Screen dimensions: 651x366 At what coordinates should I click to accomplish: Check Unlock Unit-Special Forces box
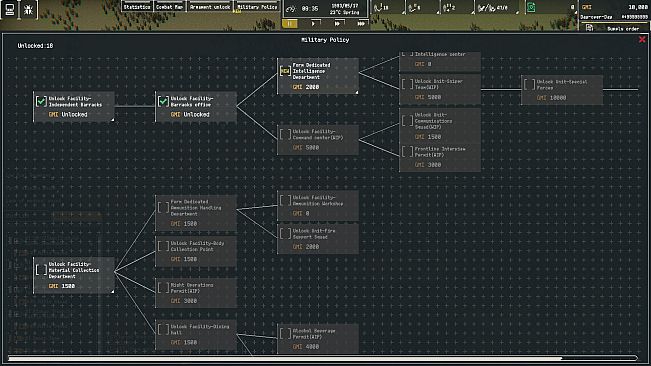point(529,85)
